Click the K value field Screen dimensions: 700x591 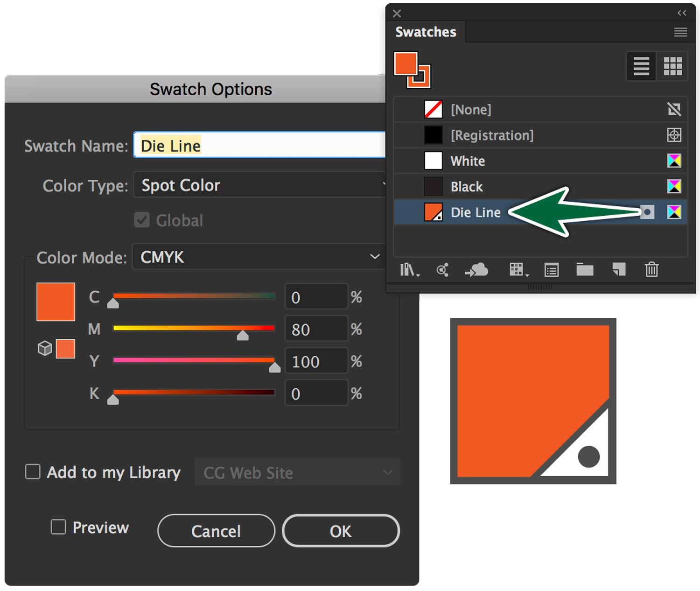[x=316, y=394]
